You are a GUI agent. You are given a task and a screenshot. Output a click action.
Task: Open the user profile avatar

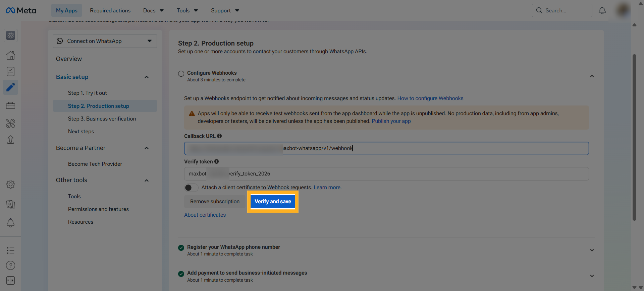tap(623, 10)
